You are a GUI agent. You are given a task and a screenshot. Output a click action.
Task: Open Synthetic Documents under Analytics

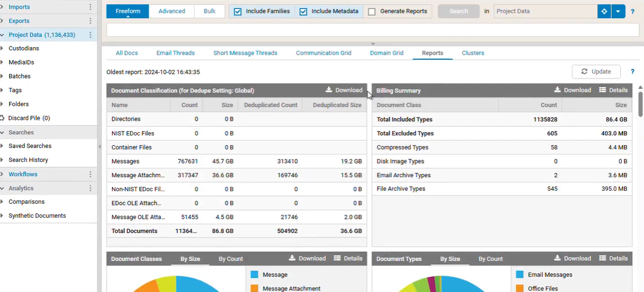click(37, 216)
